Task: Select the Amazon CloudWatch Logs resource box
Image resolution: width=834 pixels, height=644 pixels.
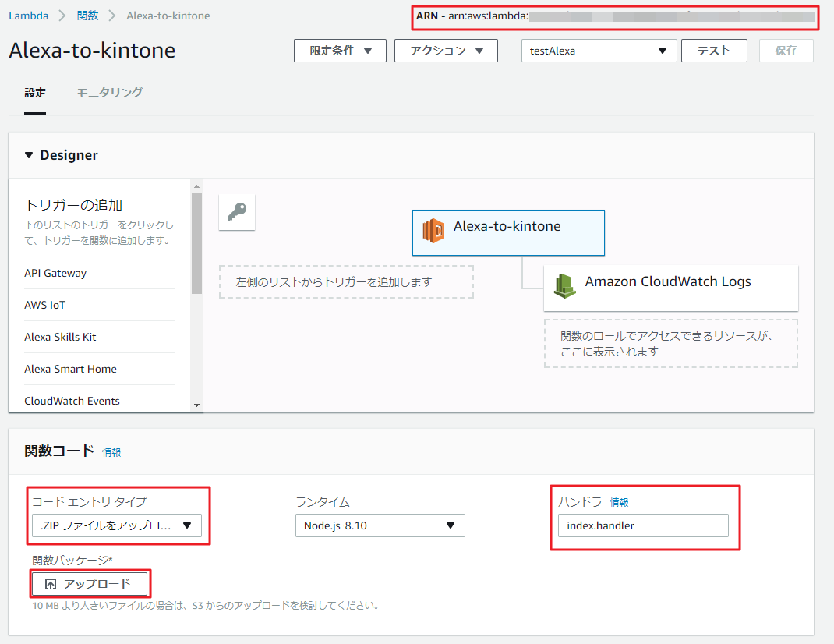Action: 671,288
